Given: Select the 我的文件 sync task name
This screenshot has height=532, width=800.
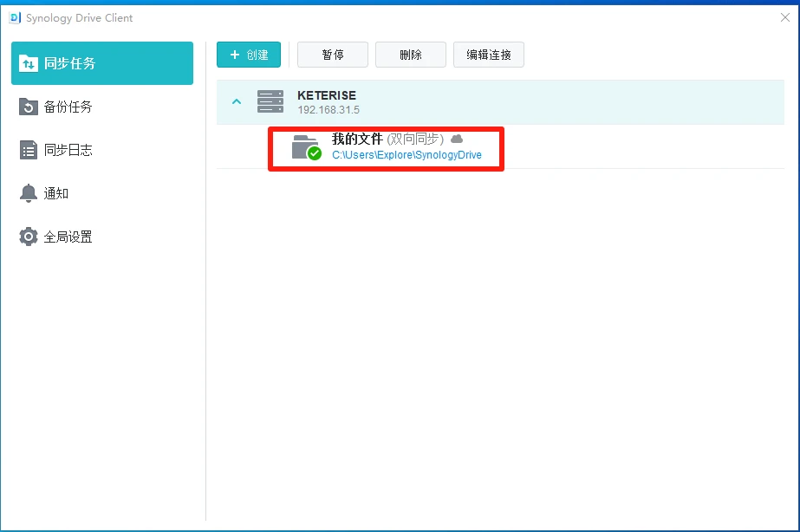Looking at the screenshot, I should click(x=357, y=139).
